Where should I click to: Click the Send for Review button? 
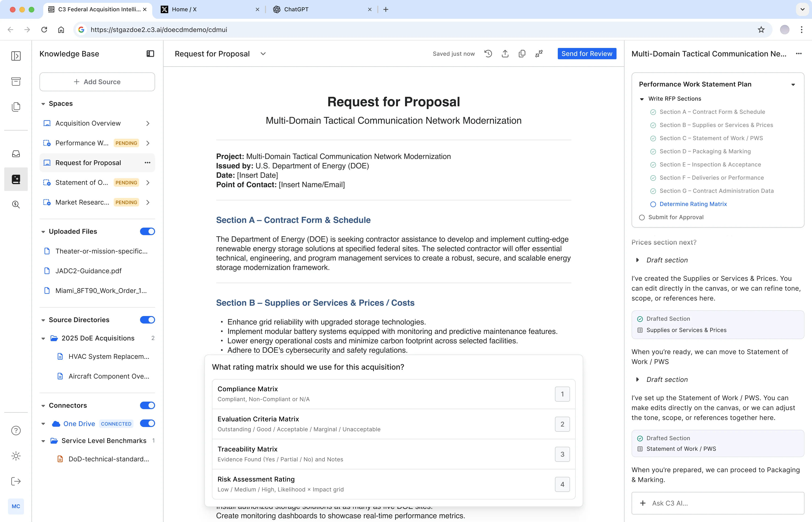[587, 54]
